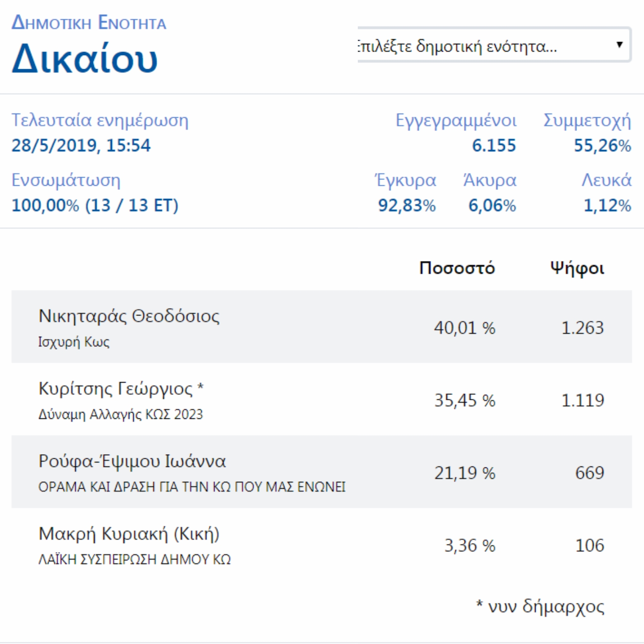Click the 1.119 votes value
644x644 pixels.
[x=582, y=400]
